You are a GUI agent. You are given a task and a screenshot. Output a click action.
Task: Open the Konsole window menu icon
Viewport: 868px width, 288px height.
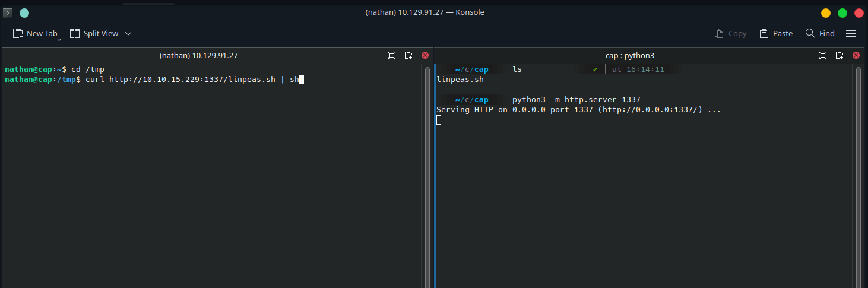pyautogui.click(x=8, y=12)
